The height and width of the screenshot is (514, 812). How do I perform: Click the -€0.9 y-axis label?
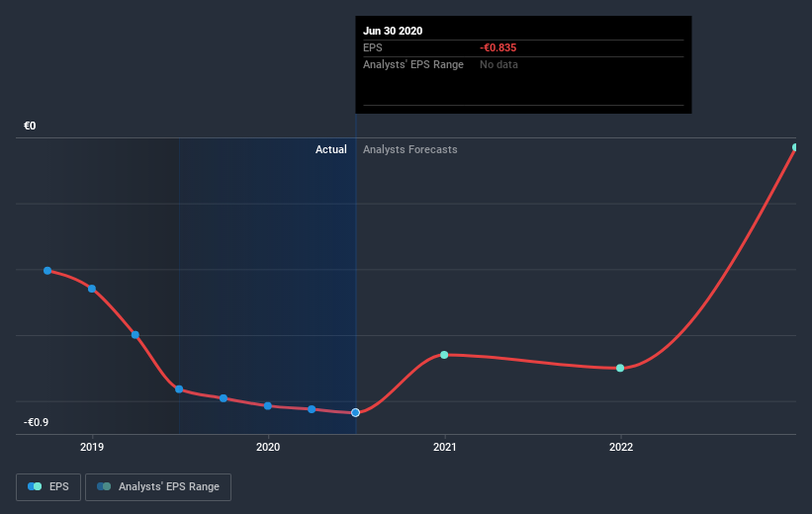click(36, 422)
